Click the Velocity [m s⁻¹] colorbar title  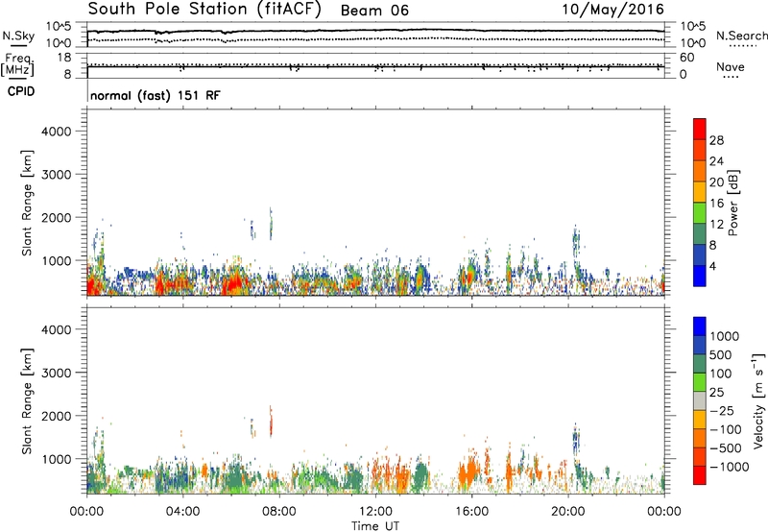click(x=758, y=400)
